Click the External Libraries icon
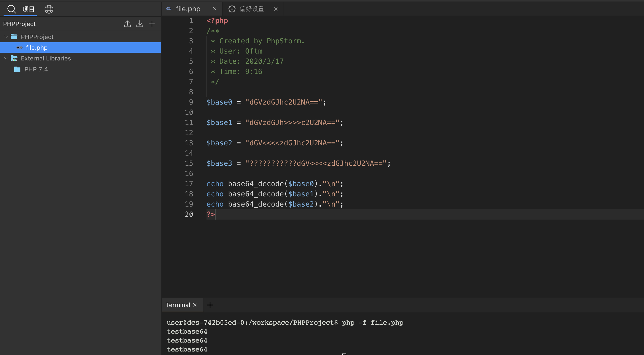 tap(14, 58)
